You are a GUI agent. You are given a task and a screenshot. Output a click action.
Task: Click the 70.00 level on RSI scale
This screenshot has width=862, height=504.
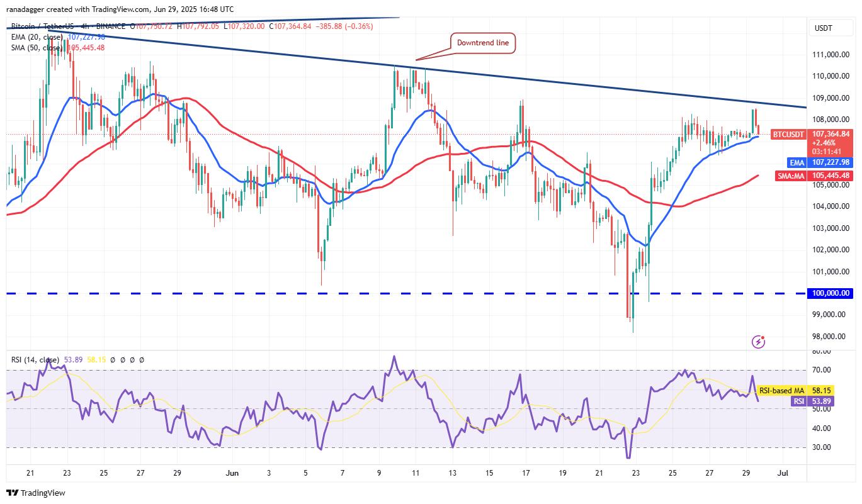pos(821,370)
